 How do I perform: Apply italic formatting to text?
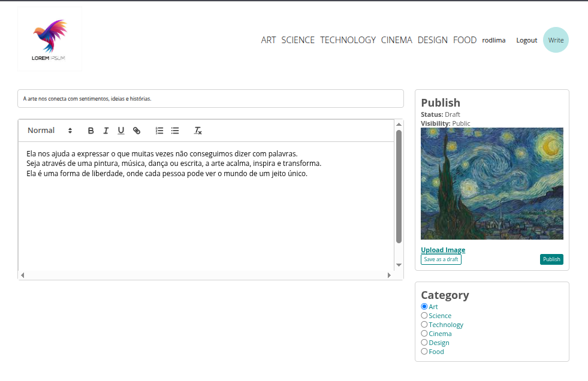click(x=106, y=131)
